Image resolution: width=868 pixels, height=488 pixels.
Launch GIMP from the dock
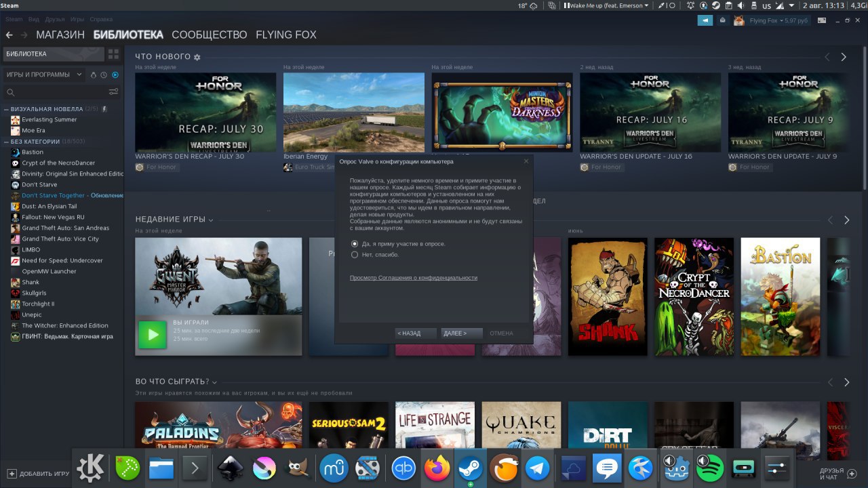pyautogui.click(x=296, y=468)
